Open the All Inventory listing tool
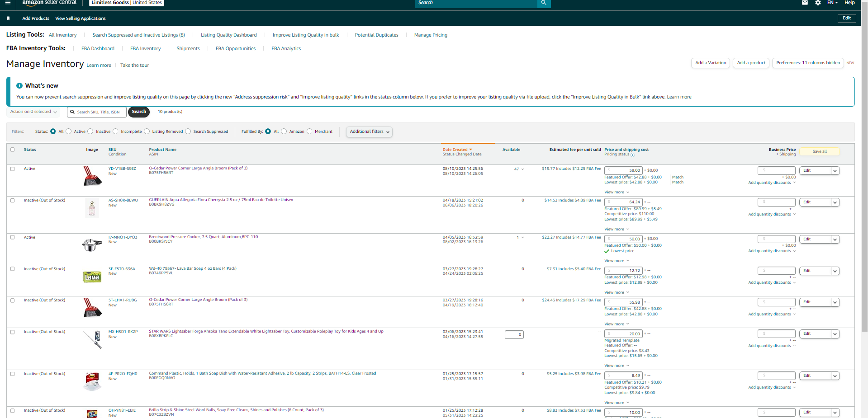Viewport: 868px width, 418px height. tap(63, 35)
